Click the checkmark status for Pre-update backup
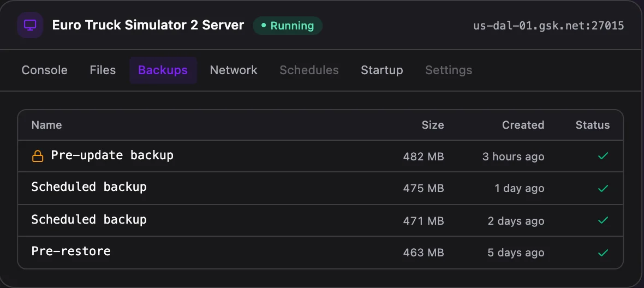 pyautogui.click(x=603, y=156)
